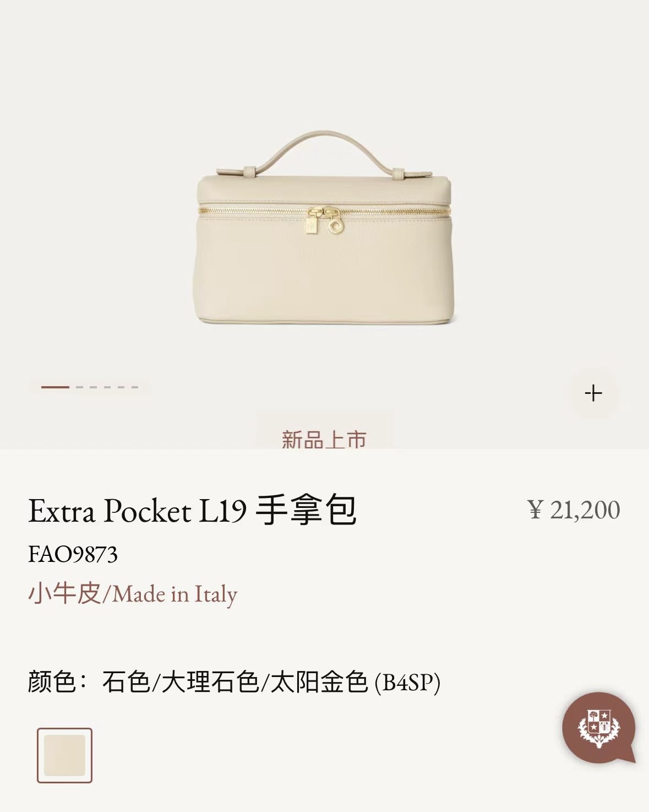
Task: Tap the Made in Italy text
Action: point(175,595)
